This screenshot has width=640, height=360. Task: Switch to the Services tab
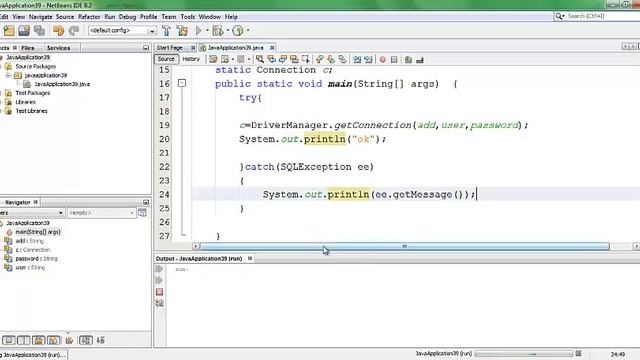pos(58,48)
